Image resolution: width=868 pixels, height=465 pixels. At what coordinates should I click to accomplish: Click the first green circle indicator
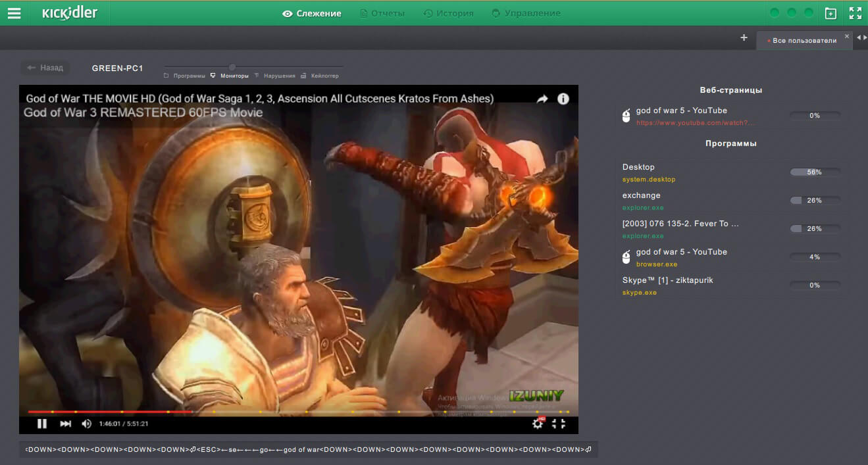(x=775, y=13)
